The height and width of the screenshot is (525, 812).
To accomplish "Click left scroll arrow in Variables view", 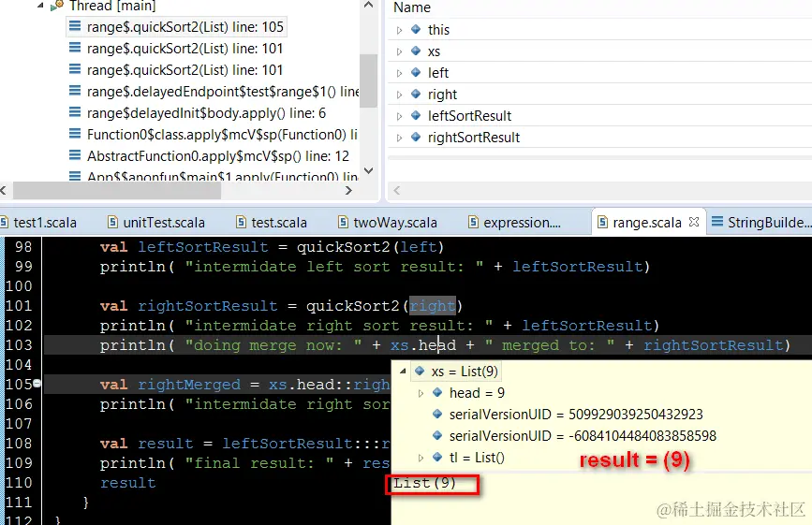I will 397,190.
